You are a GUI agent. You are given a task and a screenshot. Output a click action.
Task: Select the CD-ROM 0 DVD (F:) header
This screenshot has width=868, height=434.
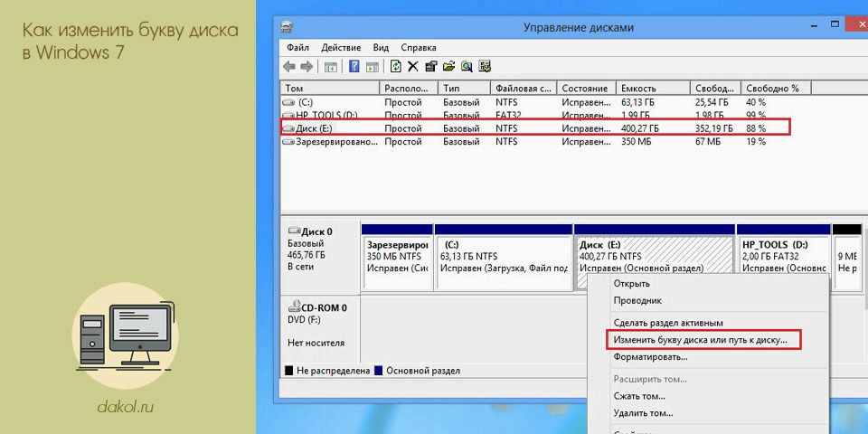pos(320,329)
